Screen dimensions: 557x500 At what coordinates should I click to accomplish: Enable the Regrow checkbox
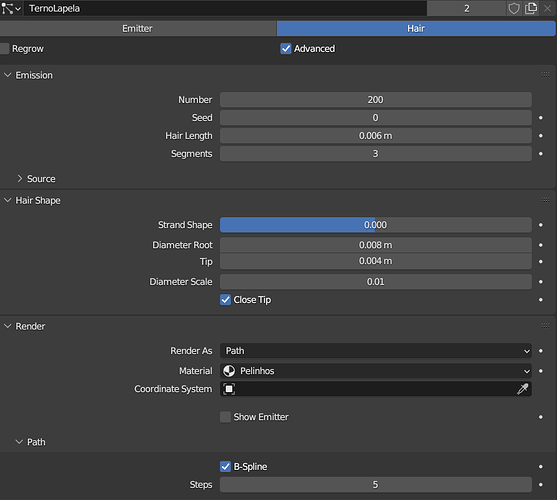click(x=5, y=49)
